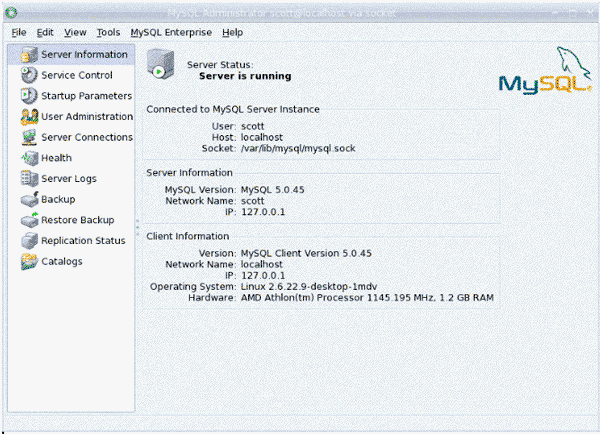600x434 pixels.
Task: Click the MySQL dolphin logo
Action: pos(545,70)
